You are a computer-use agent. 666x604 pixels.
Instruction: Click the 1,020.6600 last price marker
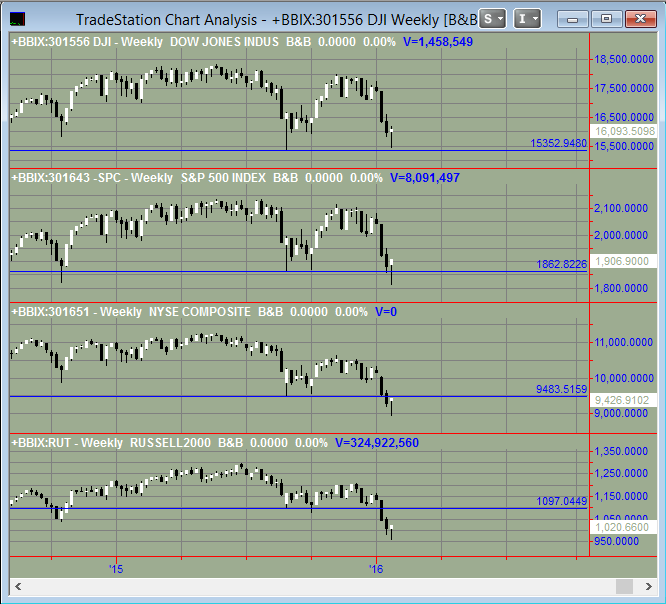[622, 527]
